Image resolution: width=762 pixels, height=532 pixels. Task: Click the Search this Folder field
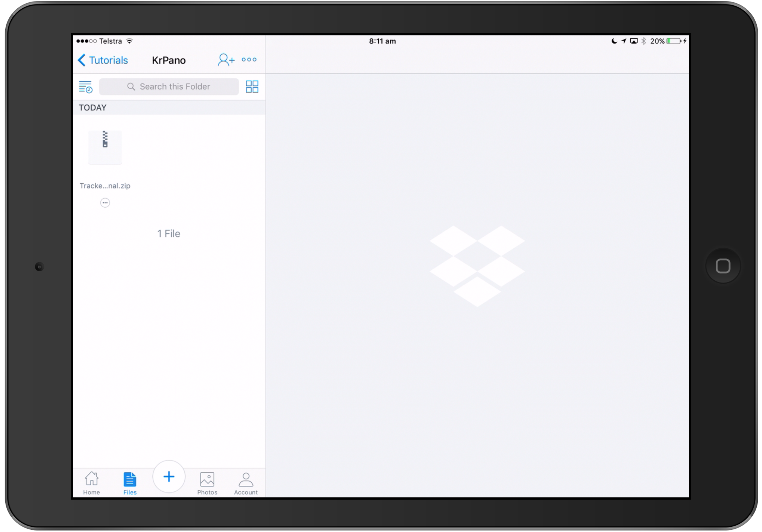[169, 87]
